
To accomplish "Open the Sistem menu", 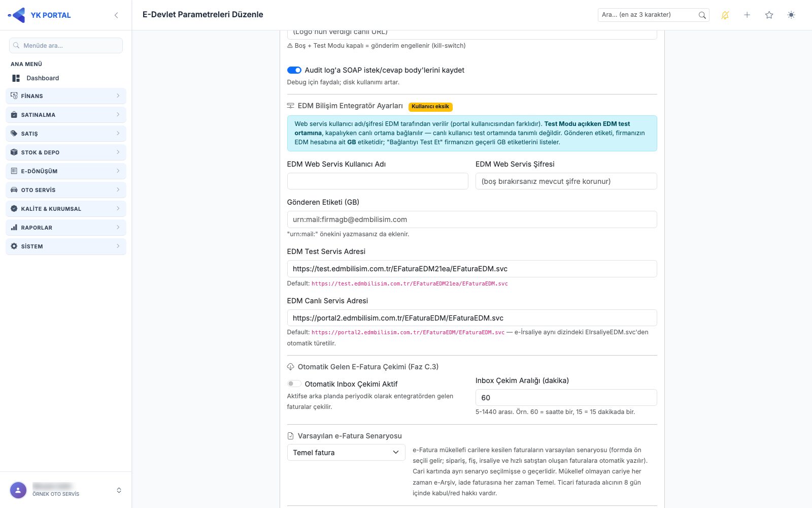I will [66, 246].
